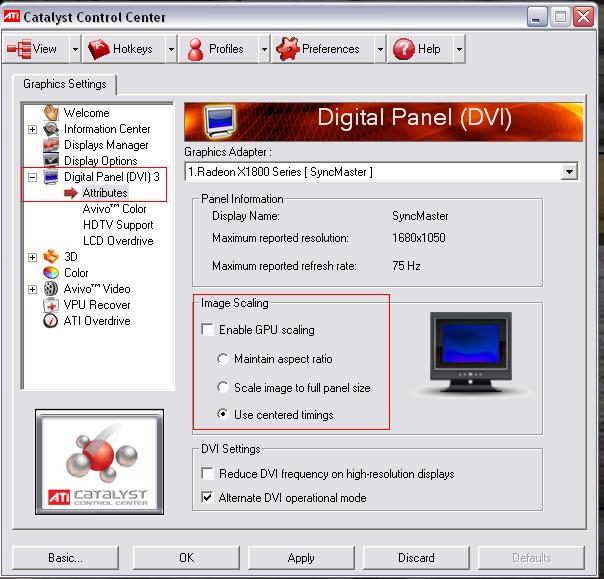Viewport: 604px width, 579px height.
Task: Click the Display Options tree icon
Action: (x=51, y=160)
